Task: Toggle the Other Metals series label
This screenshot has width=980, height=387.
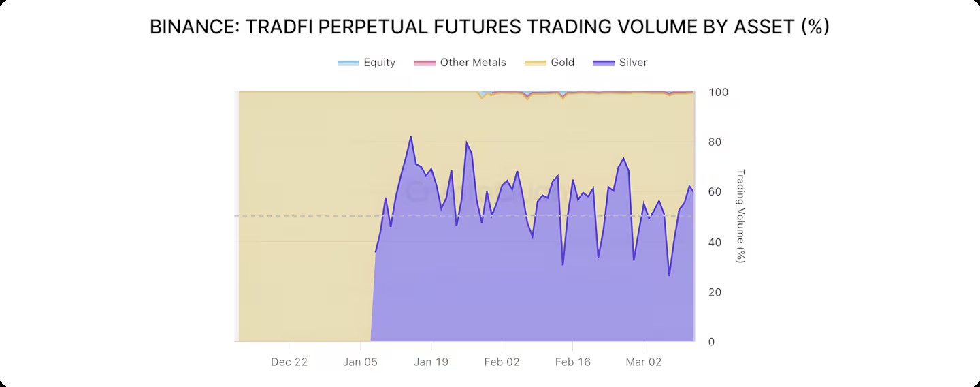Action: (x=473, y=63)
